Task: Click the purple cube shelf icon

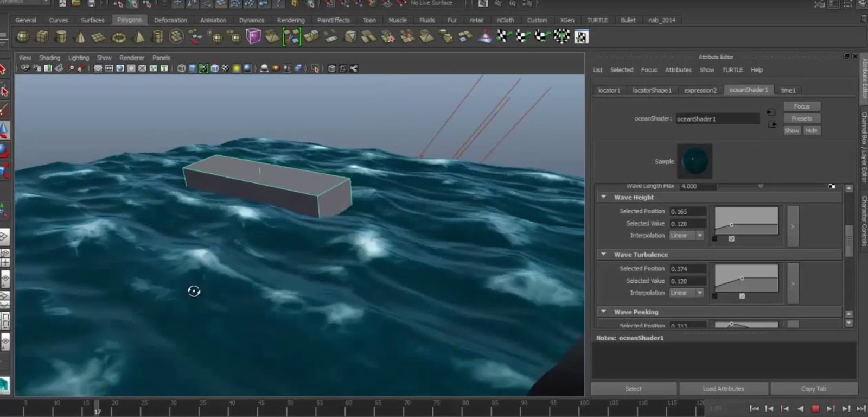Action: point(253,36)
